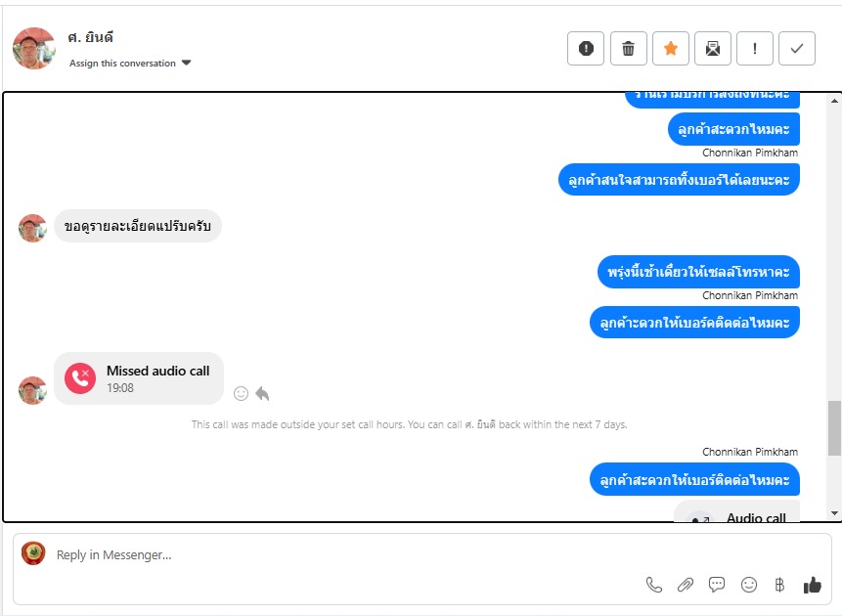This screenshot has width=842, height=616.
Task: React to the missed audio call with emoji
Action: (242, 394)
